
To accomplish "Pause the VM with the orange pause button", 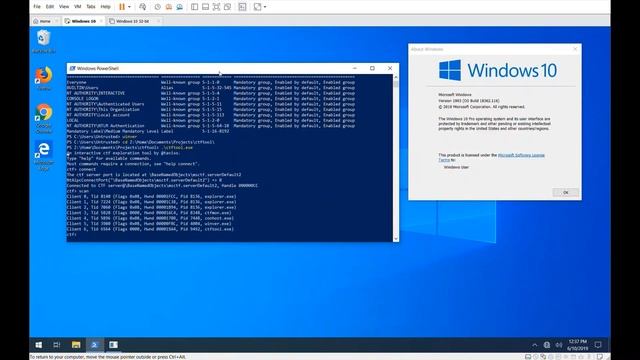I will click(x=122, y=7).
